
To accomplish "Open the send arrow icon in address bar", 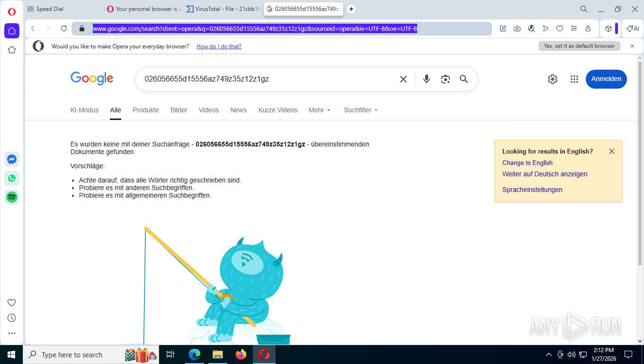I will pos(546,28).
